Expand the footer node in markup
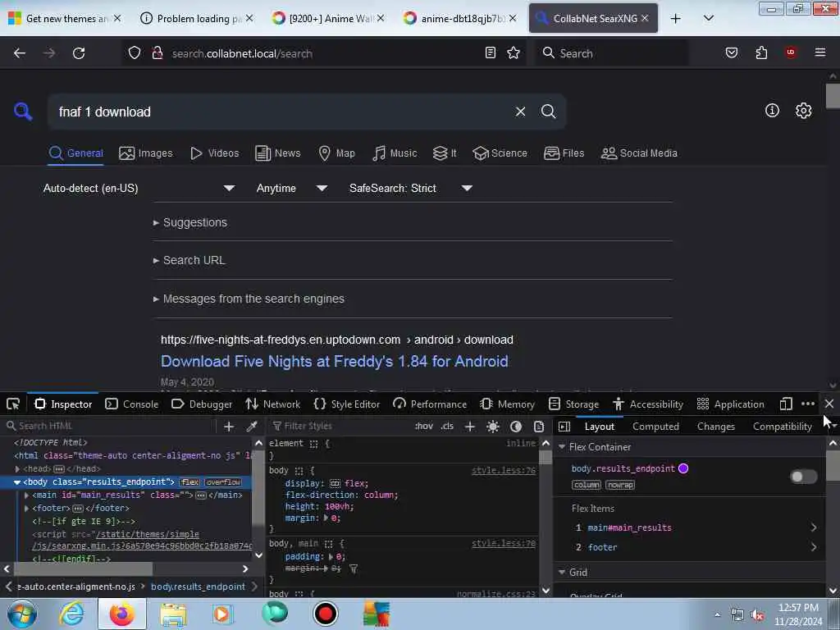The image size is (840, 630). coord(27,508)
